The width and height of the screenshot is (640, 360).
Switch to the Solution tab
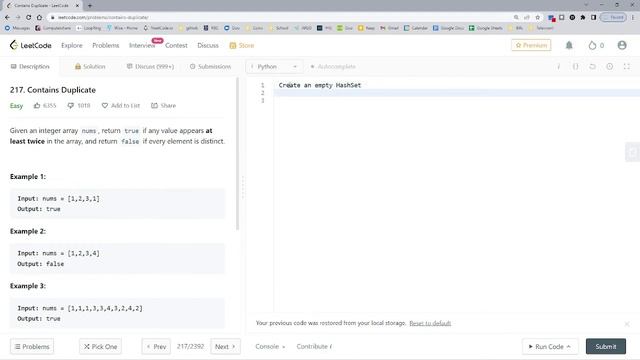point(90,67)
